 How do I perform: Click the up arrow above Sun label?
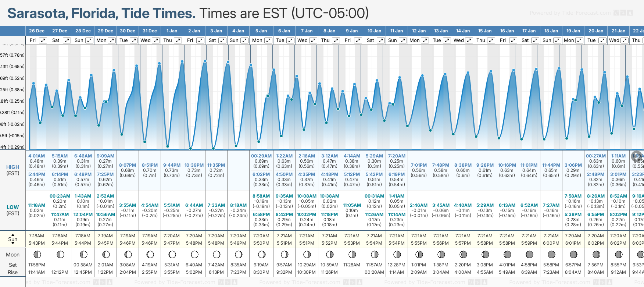[13, 234]
